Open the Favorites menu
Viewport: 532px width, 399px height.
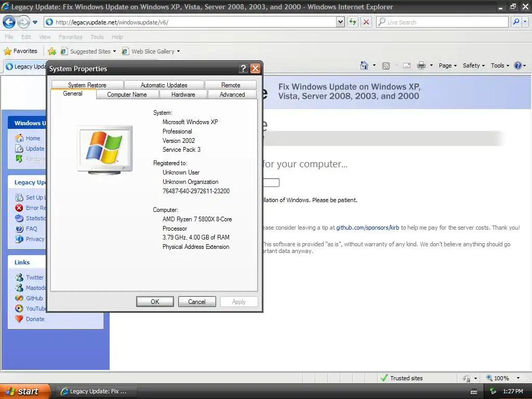click(70, 37)
